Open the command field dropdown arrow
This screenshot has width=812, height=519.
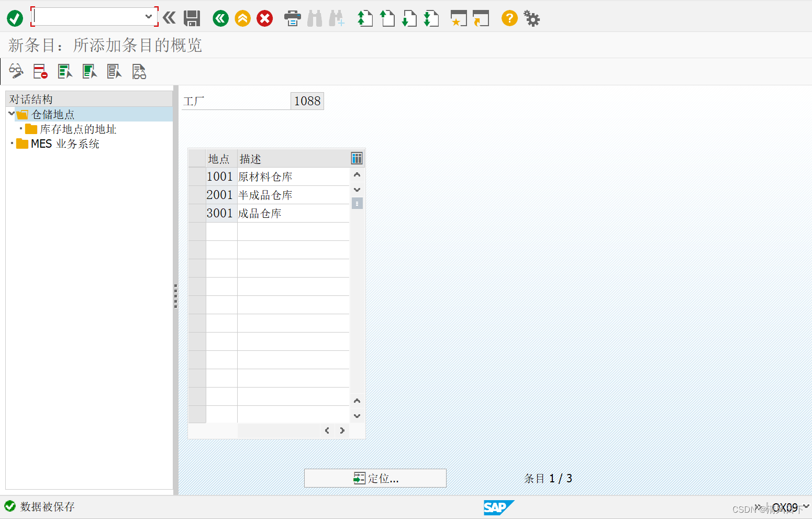point(149,17)
